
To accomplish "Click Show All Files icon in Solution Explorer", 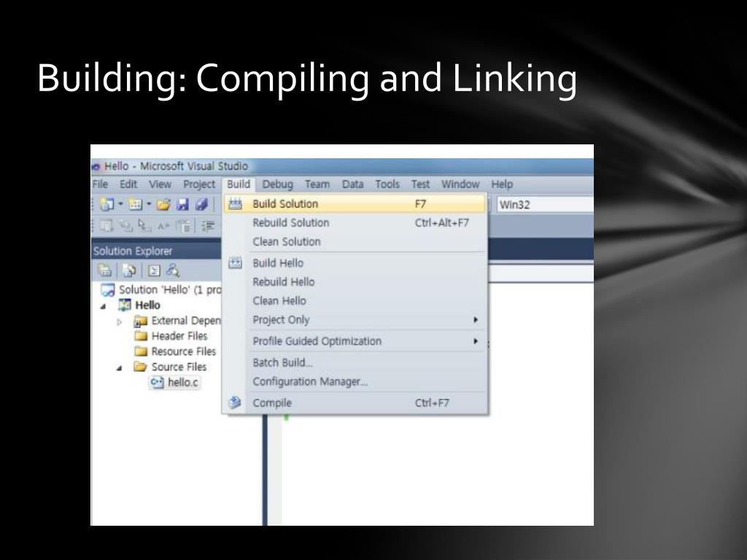I will 128,271.
